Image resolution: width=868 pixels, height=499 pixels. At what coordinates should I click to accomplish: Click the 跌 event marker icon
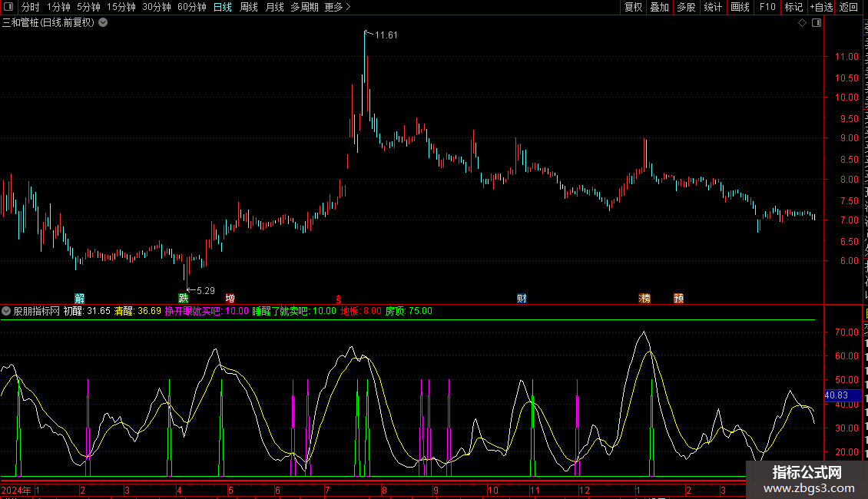183,298
